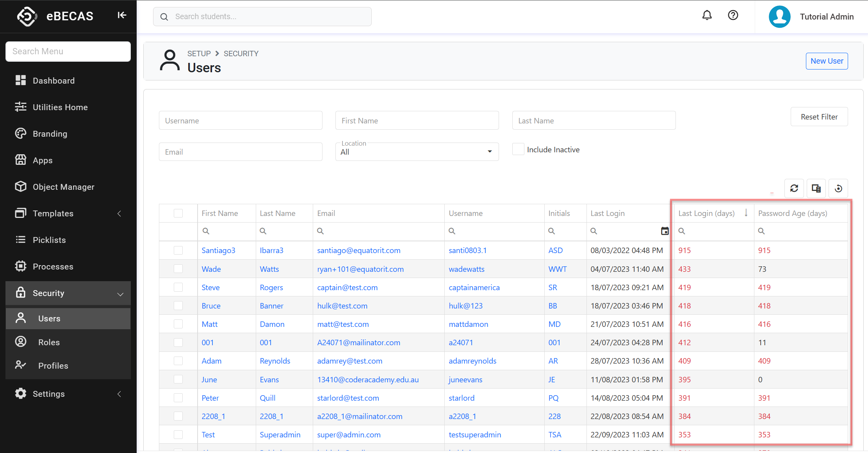Open the notifications bell

707,16
